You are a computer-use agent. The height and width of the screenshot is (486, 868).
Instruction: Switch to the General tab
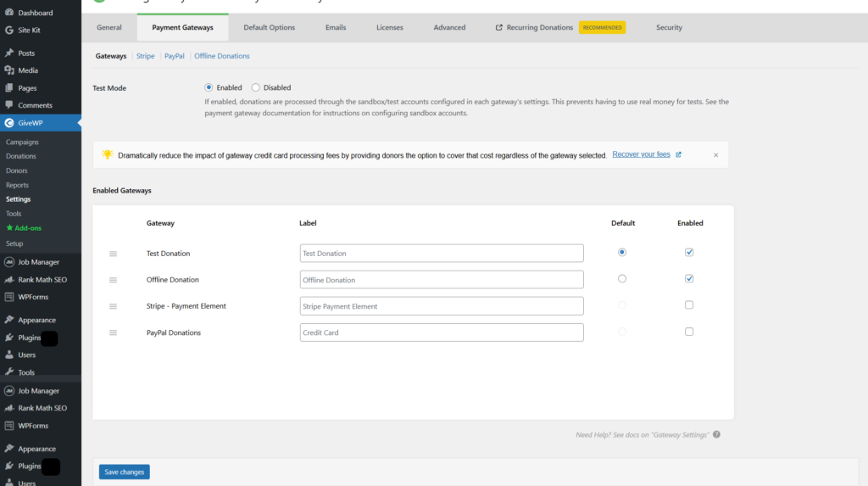coord(109,27)
